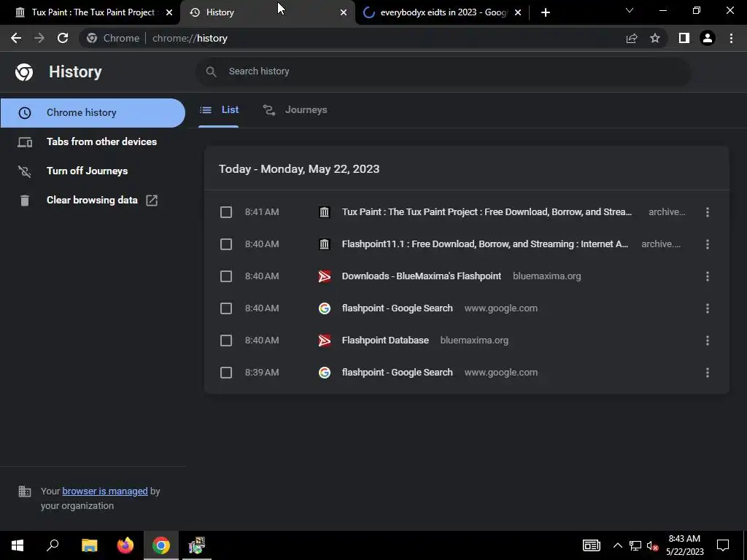Open more actions for Flashpoint11.1 entry

coord(708,244)
